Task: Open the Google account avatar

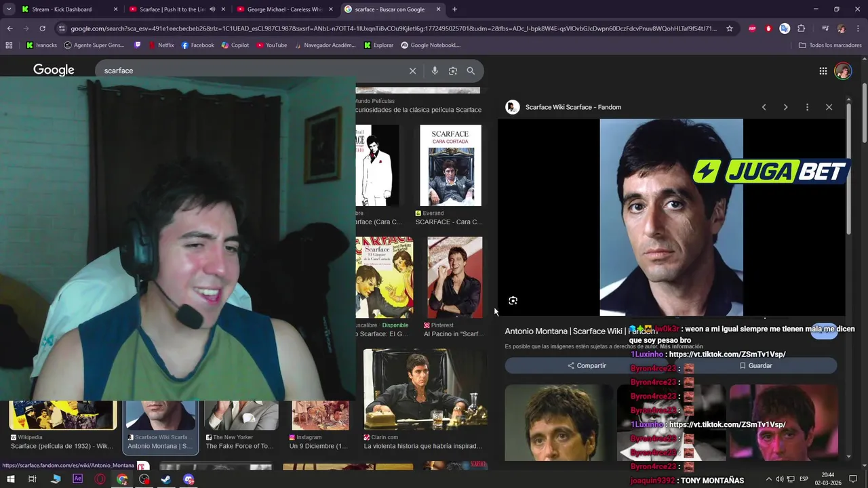Action: (843, 70)
